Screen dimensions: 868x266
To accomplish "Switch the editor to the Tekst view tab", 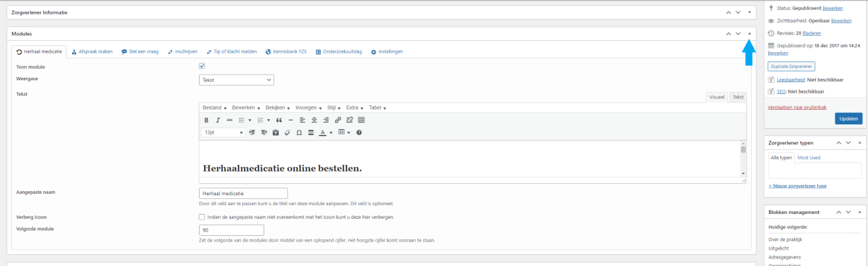I will [738, 97].
